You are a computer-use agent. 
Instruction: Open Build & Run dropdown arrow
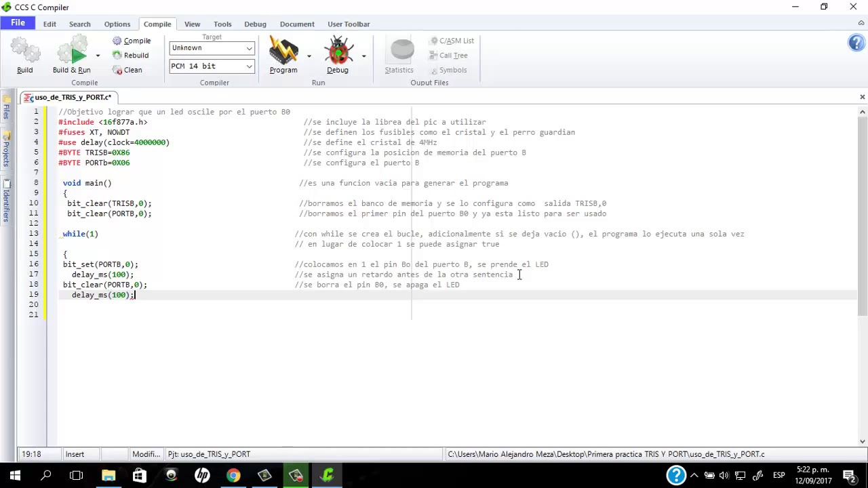(x=98, y=56)
